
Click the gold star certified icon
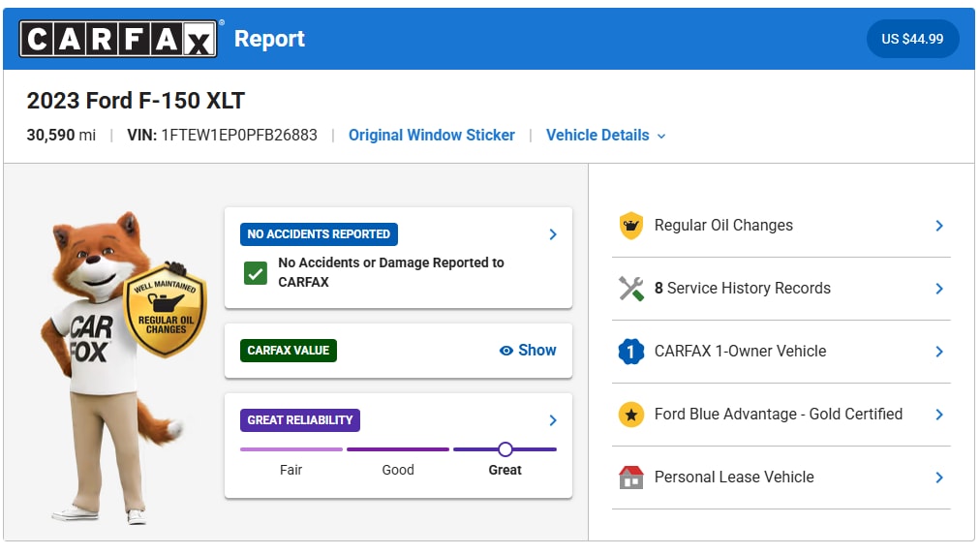click(630, 415)
